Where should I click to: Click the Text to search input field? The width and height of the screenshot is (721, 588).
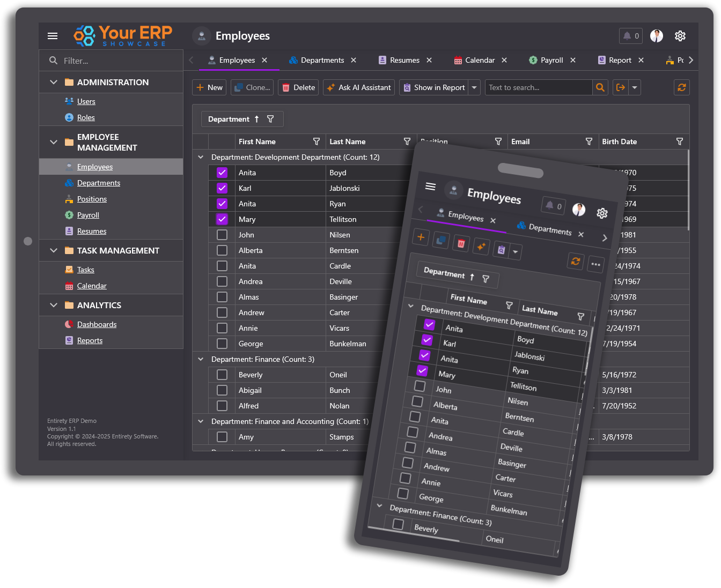[538, 87]
